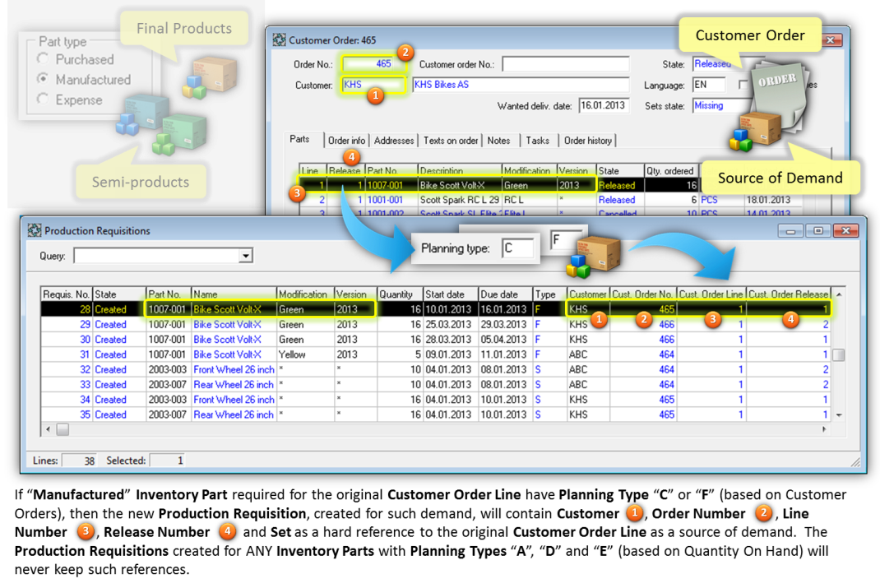Open the Addresses tab

tap(394, 141)
